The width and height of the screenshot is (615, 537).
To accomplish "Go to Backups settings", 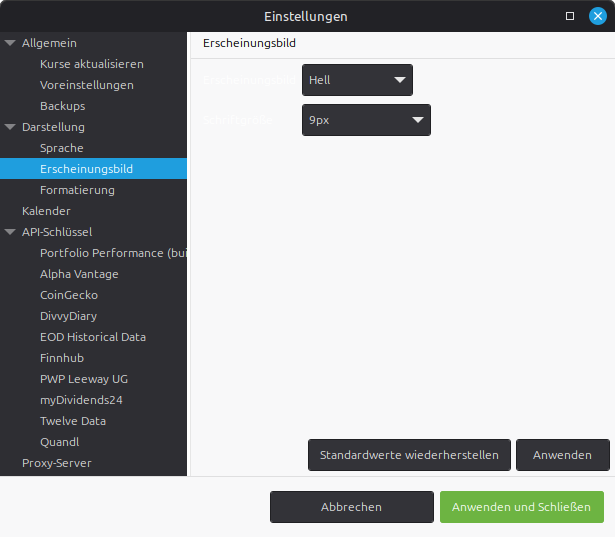I will point(62,106).
